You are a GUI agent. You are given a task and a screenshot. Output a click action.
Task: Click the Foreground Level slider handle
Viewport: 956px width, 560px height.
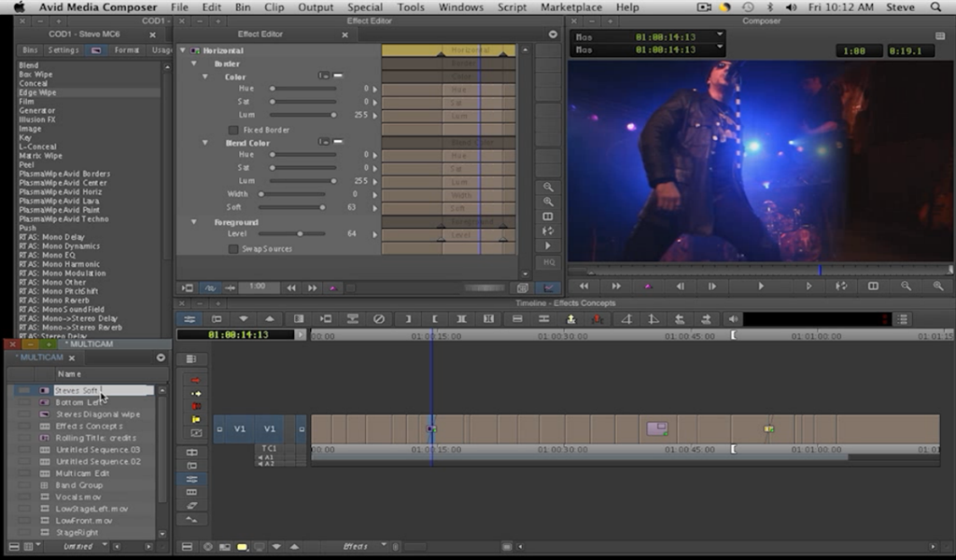coord(300,234)
